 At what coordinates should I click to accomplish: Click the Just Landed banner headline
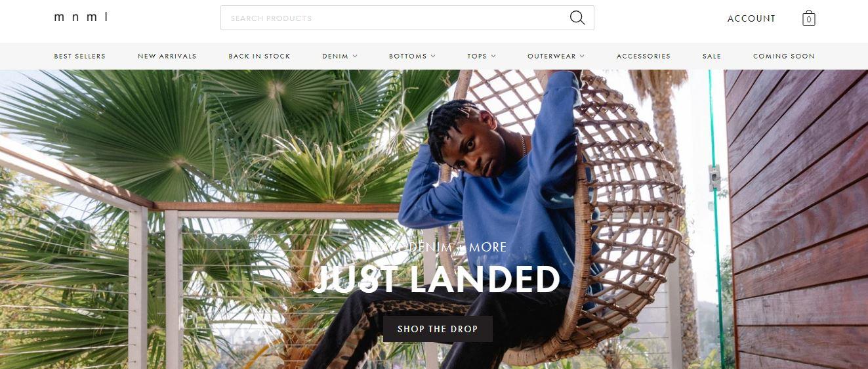(437, 279)
